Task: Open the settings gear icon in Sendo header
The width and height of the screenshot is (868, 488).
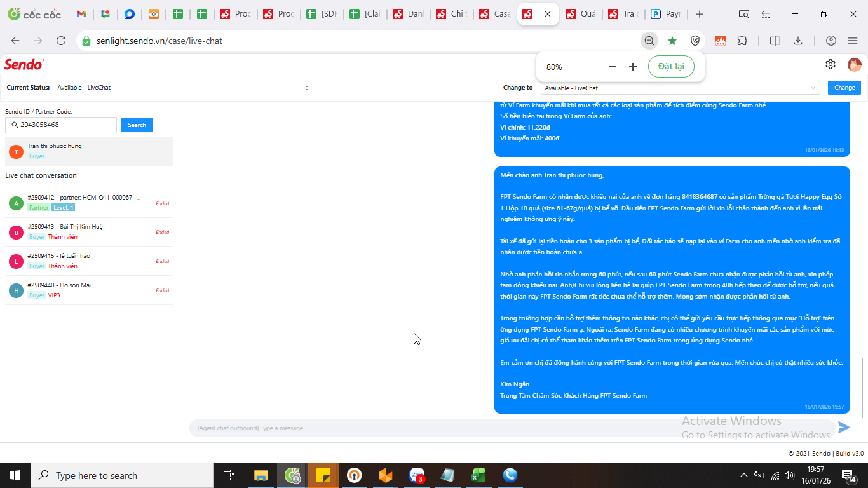Action: tap(831, 64)
